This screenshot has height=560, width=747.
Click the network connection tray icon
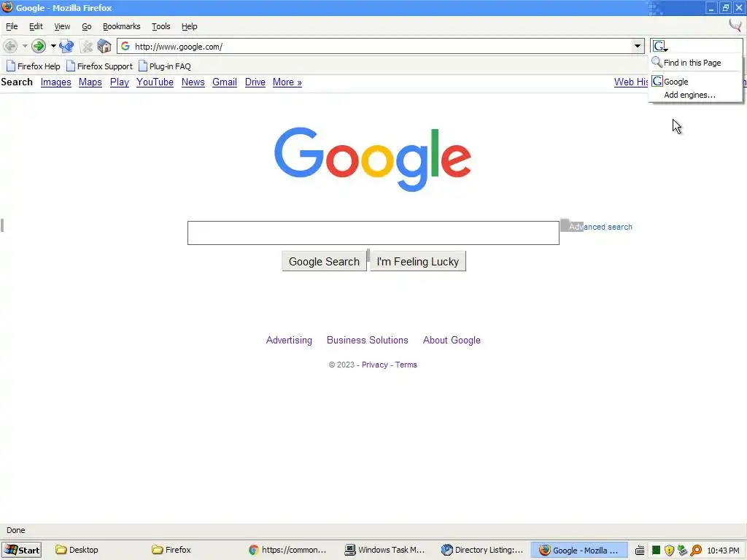coord(683,551)
